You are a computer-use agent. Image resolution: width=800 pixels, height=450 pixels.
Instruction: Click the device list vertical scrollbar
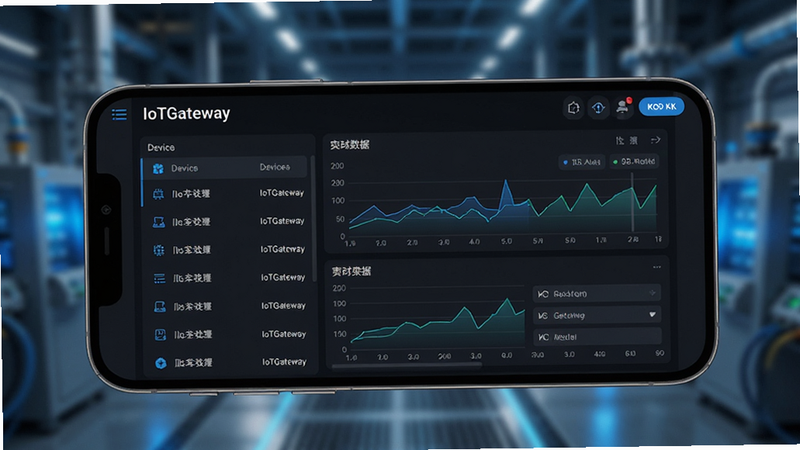pyautogui.click(x=313, y=218)
